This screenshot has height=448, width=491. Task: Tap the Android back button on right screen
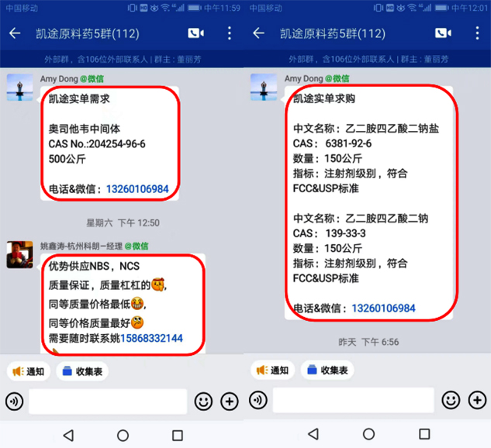tap(313, 434)
